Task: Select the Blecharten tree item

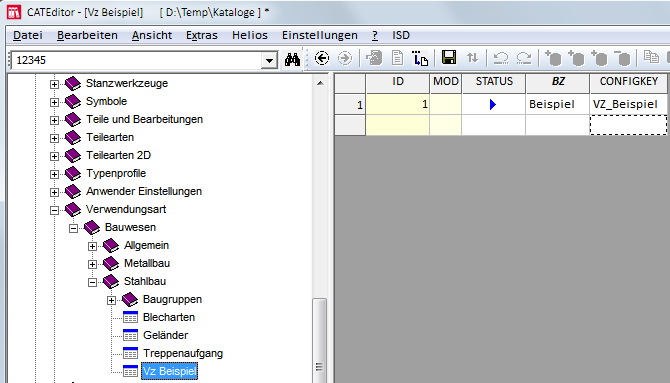Action: (x=169, y=318)
